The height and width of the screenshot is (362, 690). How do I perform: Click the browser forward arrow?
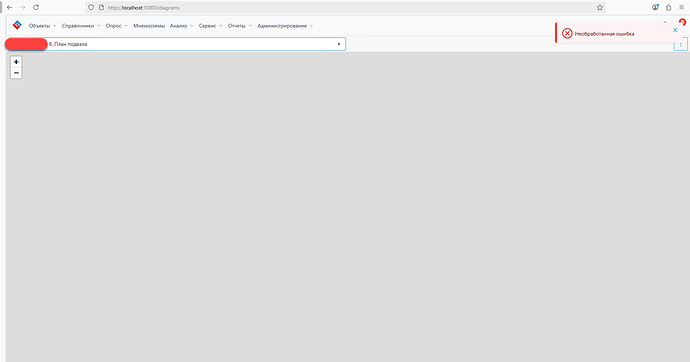(22, 7)
